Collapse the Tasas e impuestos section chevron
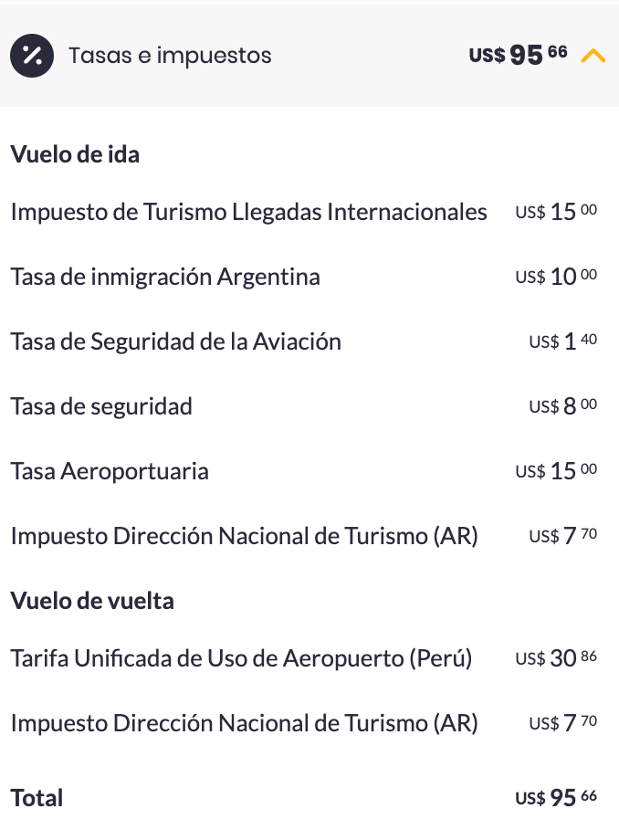Viewport: 619px width, 840px height. [593, 56]
